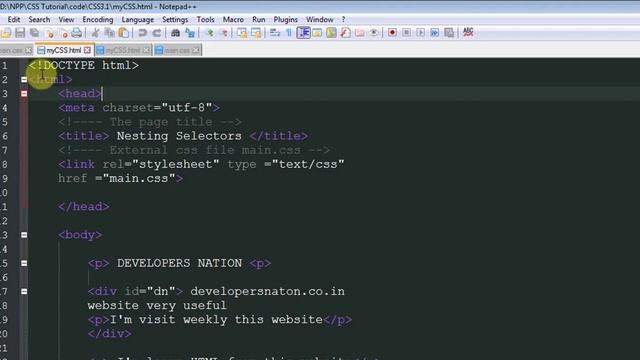Collapse the div fold marker on line 17
The width and height of the screenshot is (640, 360).
click(24, 291)
